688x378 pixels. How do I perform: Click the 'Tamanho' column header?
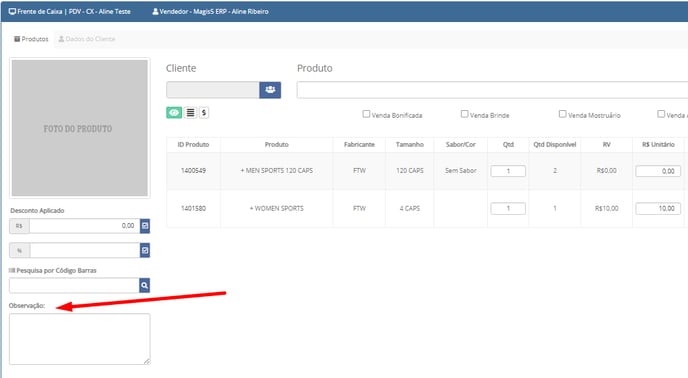(410, 144)
